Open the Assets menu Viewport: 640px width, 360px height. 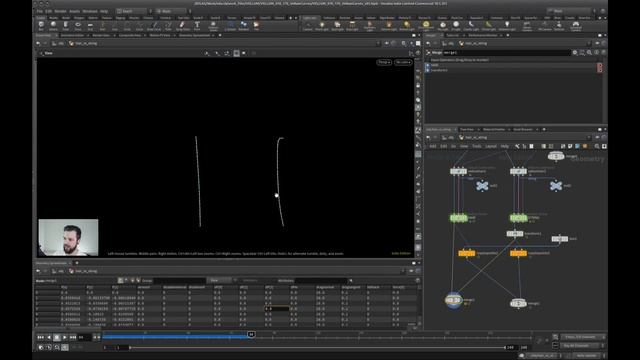coord(74,11)
